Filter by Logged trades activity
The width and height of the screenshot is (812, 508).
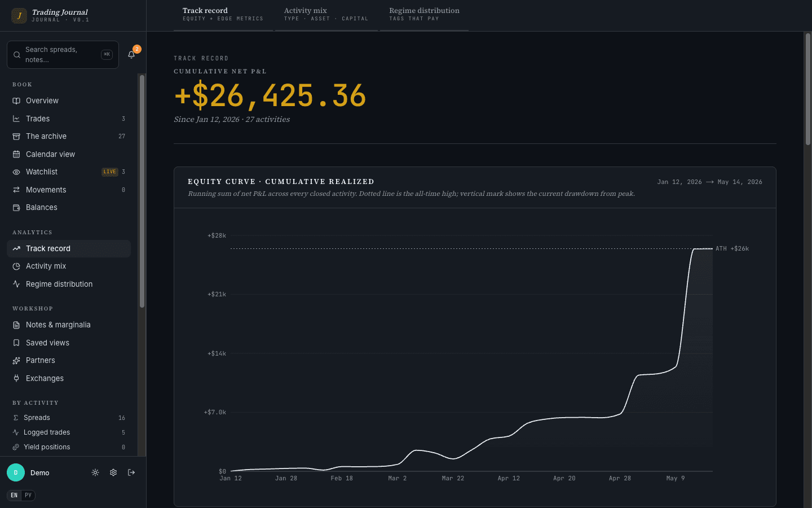pyautogui.click(x=69, y=432)
